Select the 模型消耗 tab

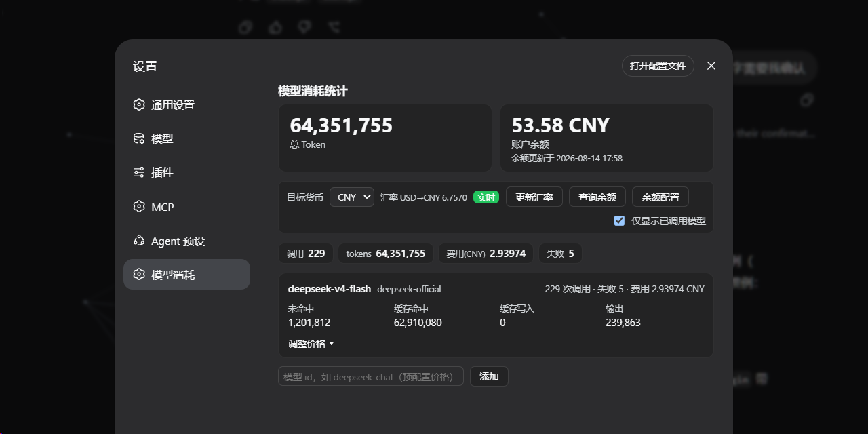186,275
